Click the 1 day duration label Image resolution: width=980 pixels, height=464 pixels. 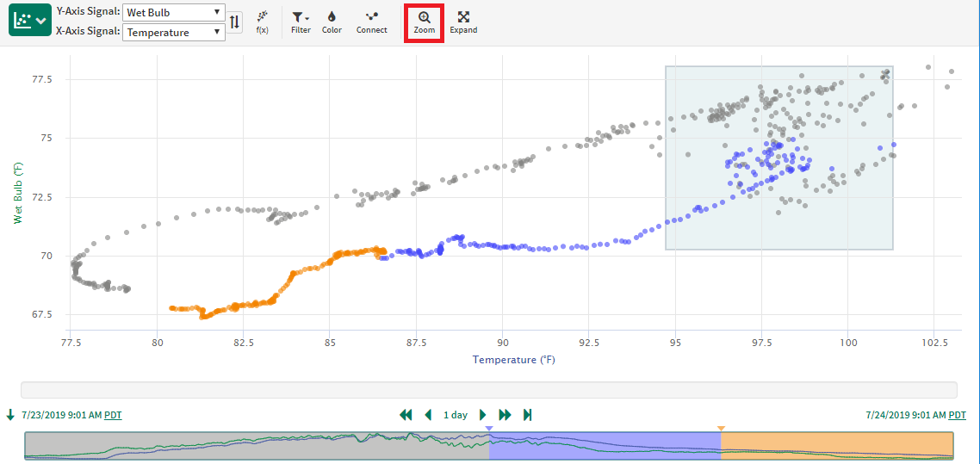456,415
